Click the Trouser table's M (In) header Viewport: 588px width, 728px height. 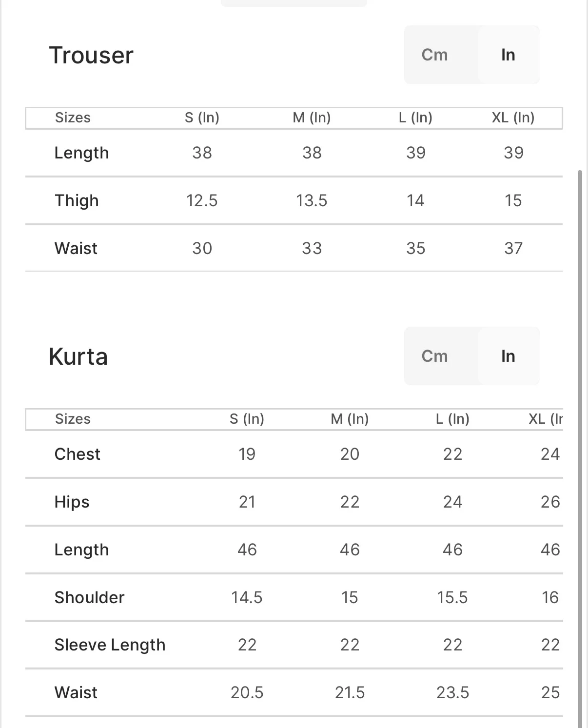click(x=312, y=118)
